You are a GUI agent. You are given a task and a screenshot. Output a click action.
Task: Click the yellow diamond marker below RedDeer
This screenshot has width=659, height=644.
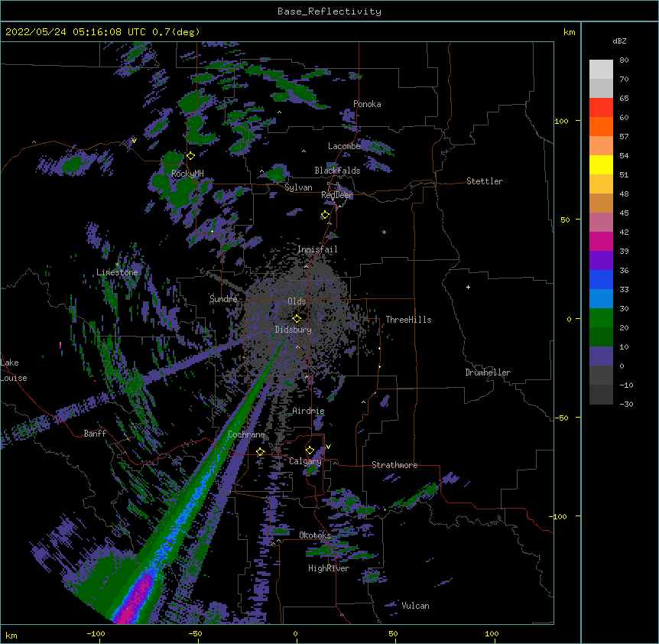coord(326,215)
